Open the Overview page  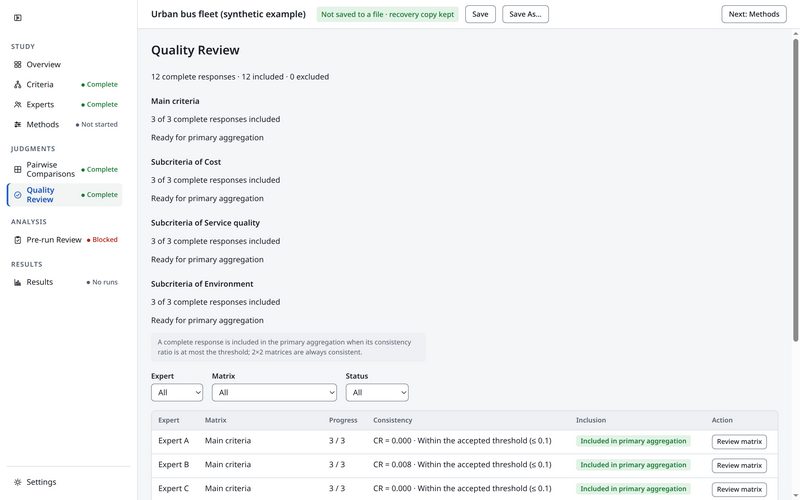pyautogui.click(x=65, y=65)
